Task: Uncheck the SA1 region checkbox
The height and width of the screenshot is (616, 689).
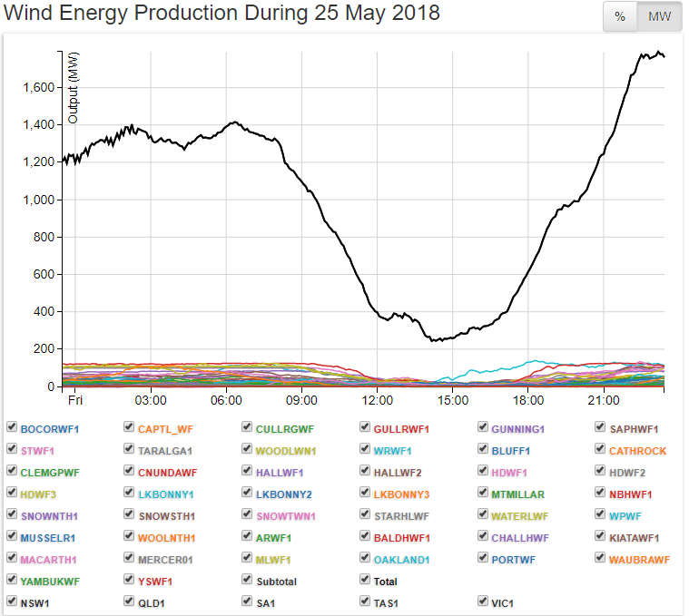Action: (247, 601)
